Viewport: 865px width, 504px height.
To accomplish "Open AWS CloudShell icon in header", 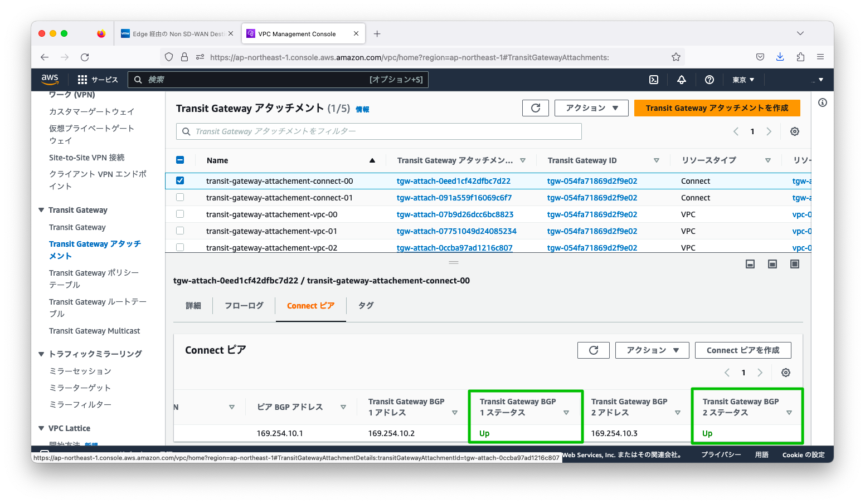I will (654, 80).
